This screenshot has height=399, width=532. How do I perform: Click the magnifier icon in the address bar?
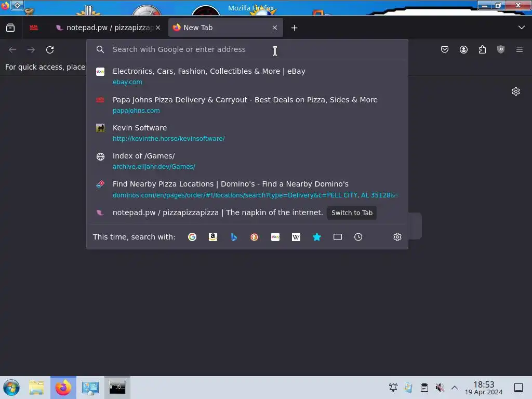(100, 49)
